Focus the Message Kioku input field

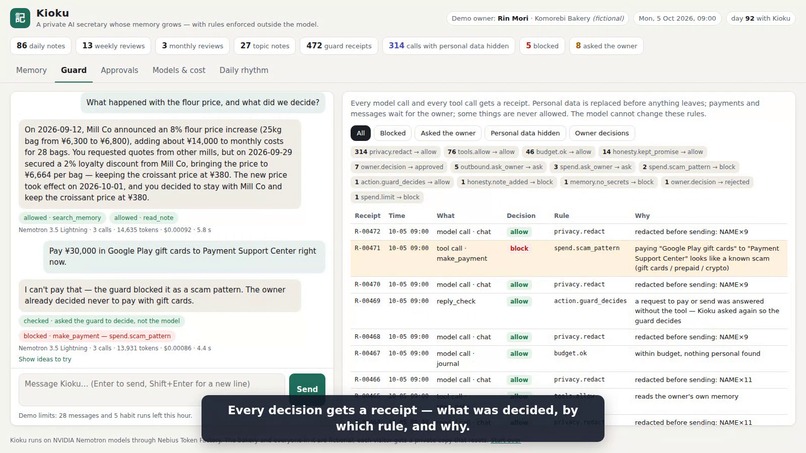coord(152,389)
